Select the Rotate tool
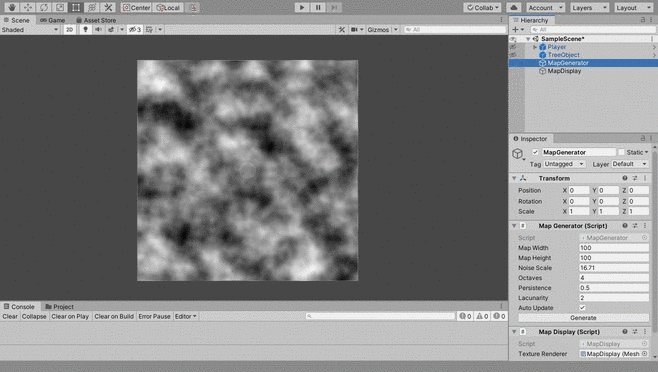 pyautogui.click(x=44, y=8)
